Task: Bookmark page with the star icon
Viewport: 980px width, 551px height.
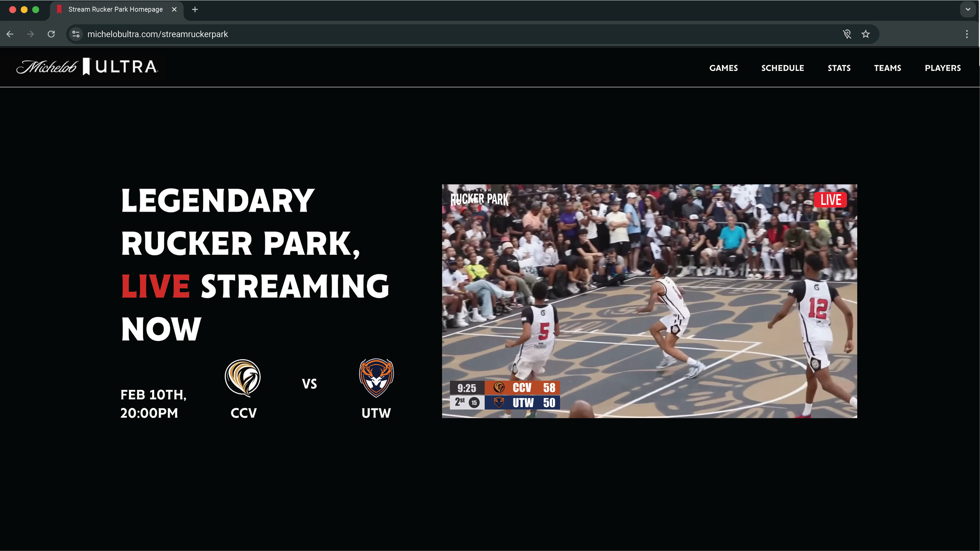Action: pyautogui.click(x=866, y=34)
